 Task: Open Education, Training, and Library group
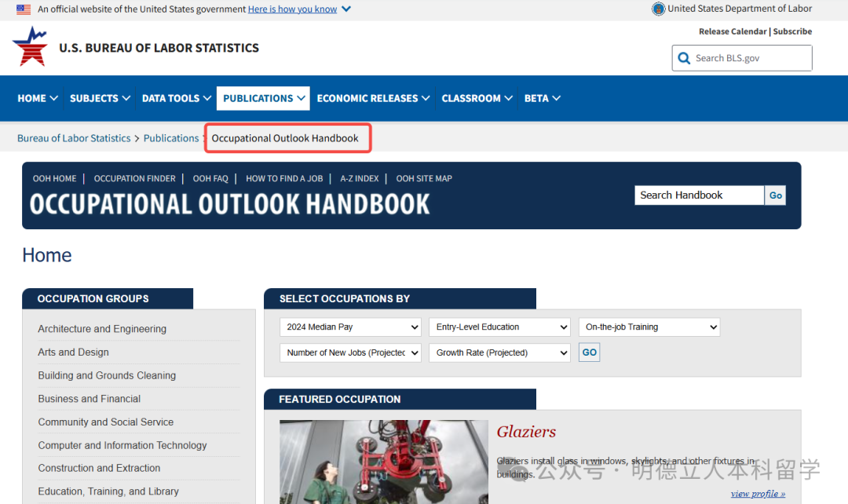108,491
